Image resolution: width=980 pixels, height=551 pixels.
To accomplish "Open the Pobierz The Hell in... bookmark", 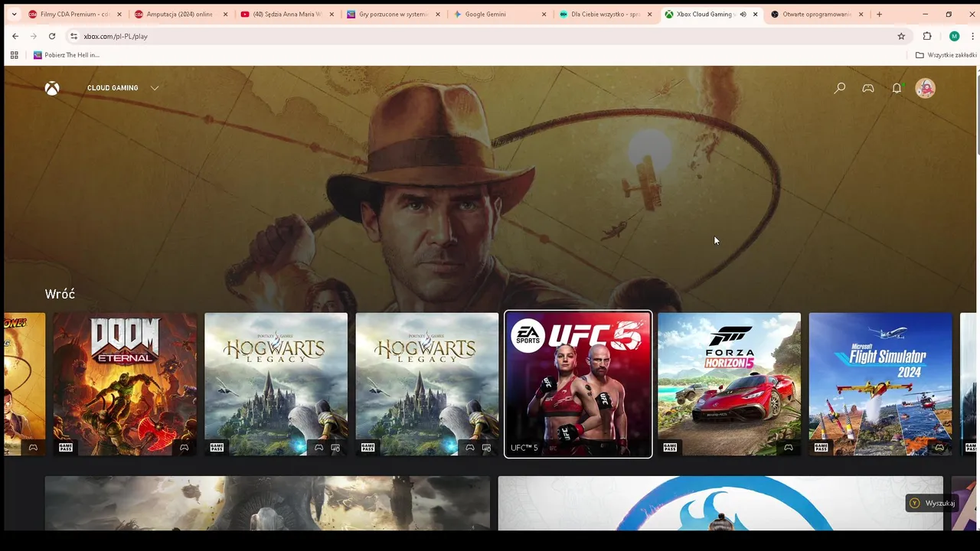I will (x=66, y=55).
